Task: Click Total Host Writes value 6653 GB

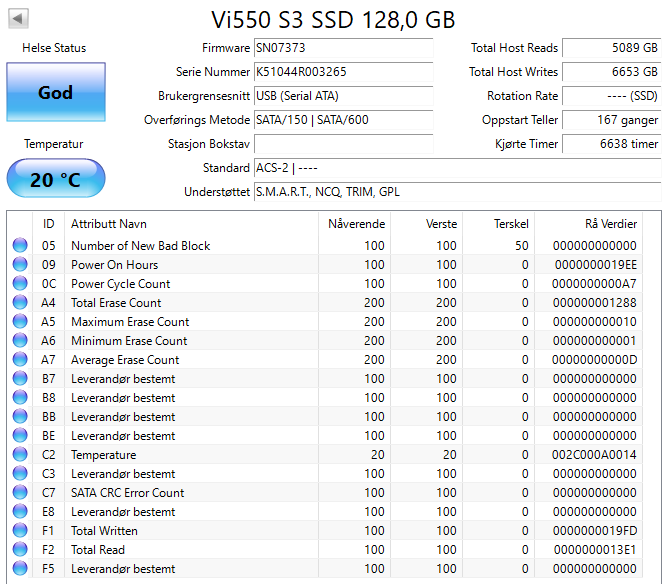Action: click(x=611, y=72)
